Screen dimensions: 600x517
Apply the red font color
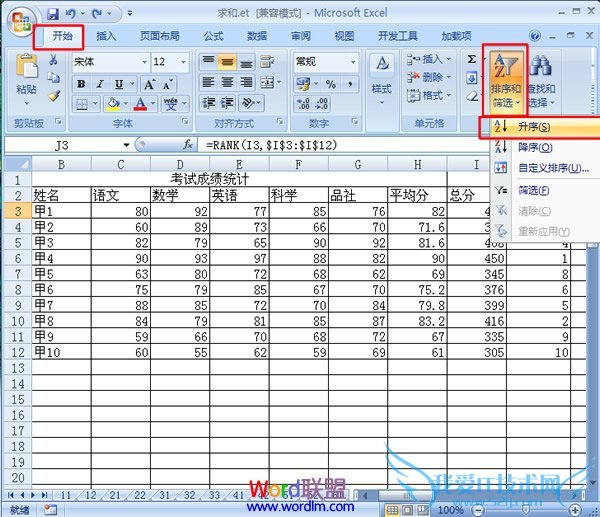pos(140,104)
